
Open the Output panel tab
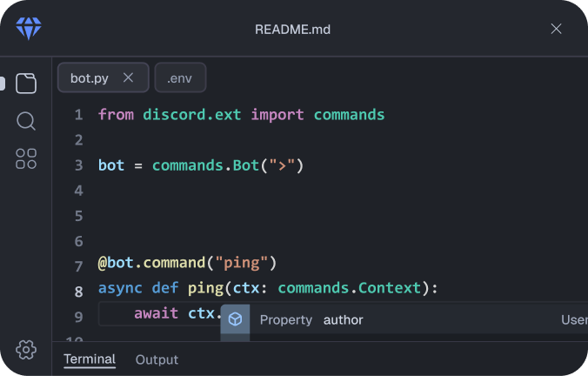tap(157, 359)
